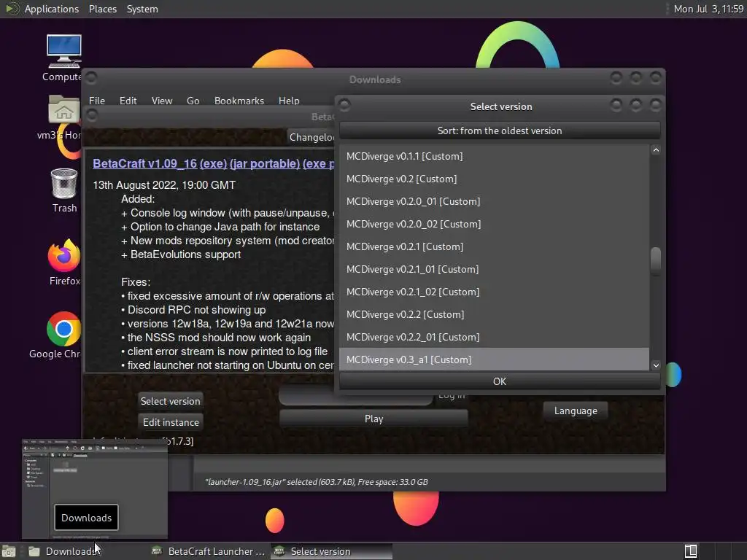This screenshot has width=747, height=560.
Task: Open Go menu in Downloads window
Action: pos(193,101)
